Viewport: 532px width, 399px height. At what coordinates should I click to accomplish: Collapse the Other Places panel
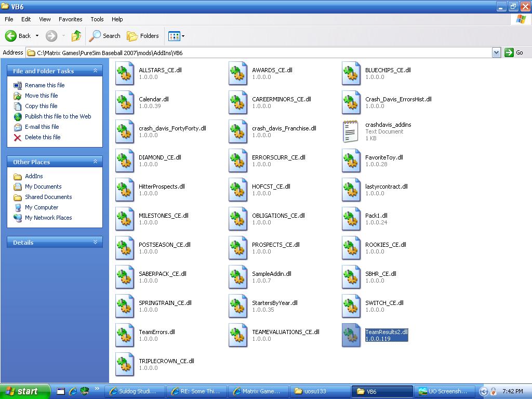click(96, 162)
